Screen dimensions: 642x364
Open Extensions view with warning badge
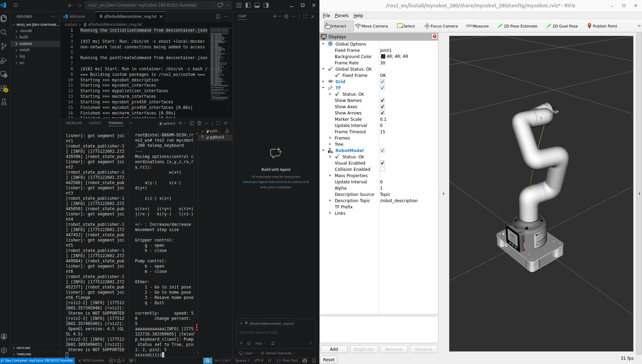(x=4, y=89)
